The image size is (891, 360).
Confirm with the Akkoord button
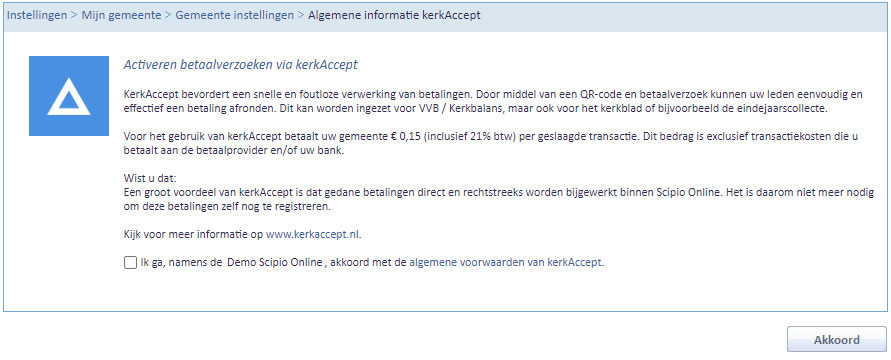[836, 340]
